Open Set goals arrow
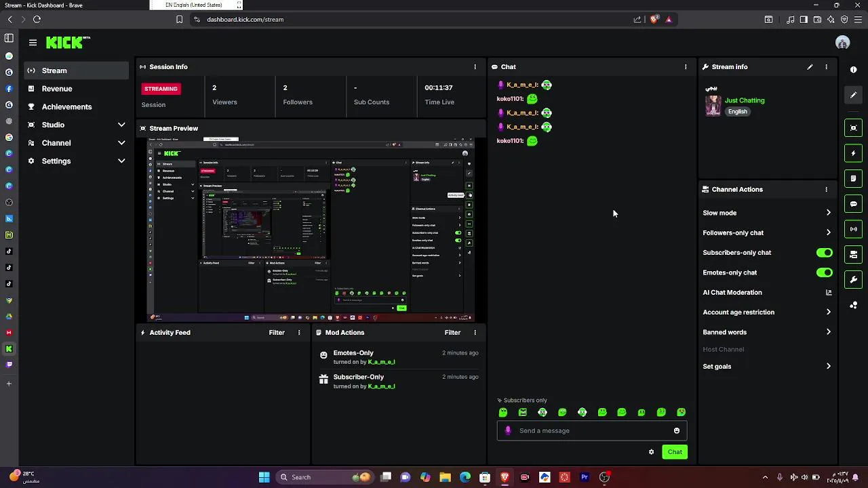Image resolution: width=868 pixels, height=488 pixels. coord(829,367)
